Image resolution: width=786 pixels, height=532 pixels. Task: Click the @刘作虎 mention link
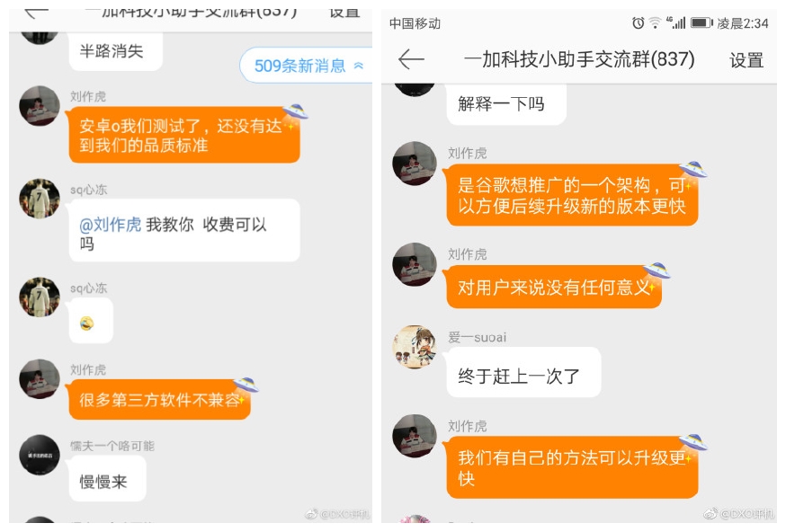[x=111, y=225]
